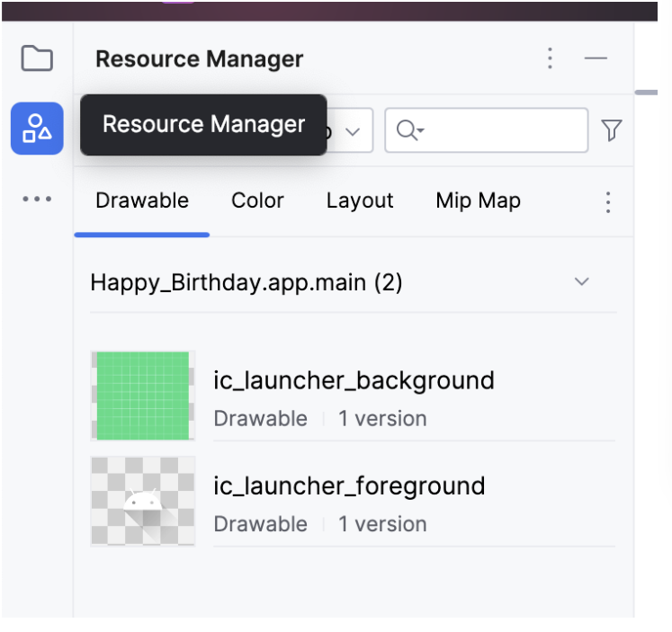Image resolution: width=672 pixels, height=632 pixels.
Task: Select the ic_launcher_foreground resource name
Action: [349, 486]
